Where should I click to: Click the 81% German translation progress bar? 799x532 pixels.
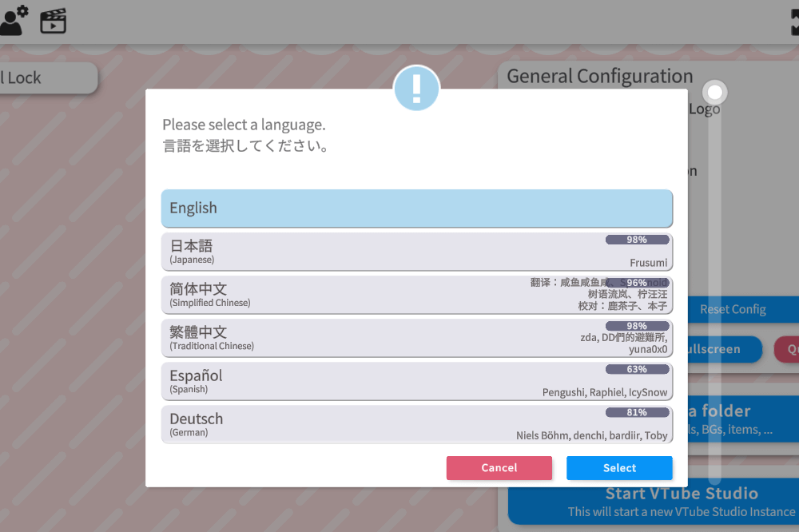click(x=637, y=412)
